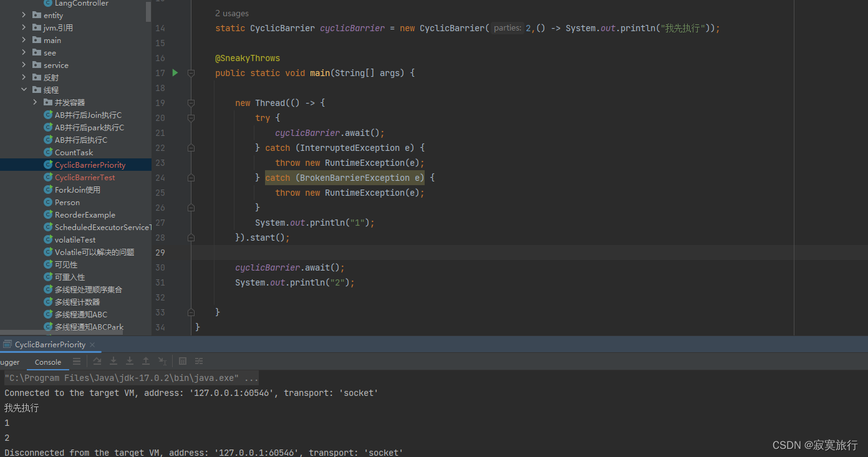Image resolution: width=868 pixels, height=457 pixels.
Task: Click class icon of 多线程计数器
Action: click(x=48, y=302)
